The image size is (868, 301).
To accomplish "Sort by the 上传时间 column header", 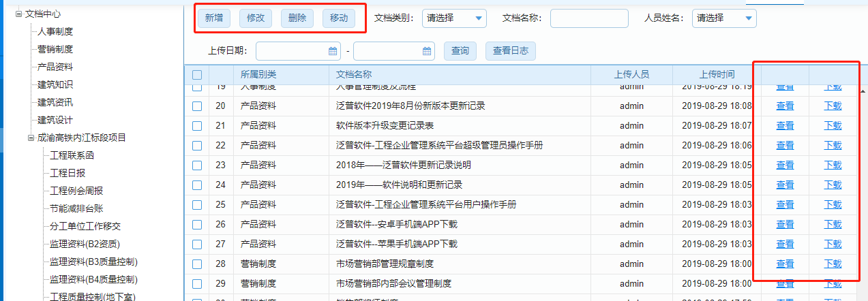I will (717, 74).
